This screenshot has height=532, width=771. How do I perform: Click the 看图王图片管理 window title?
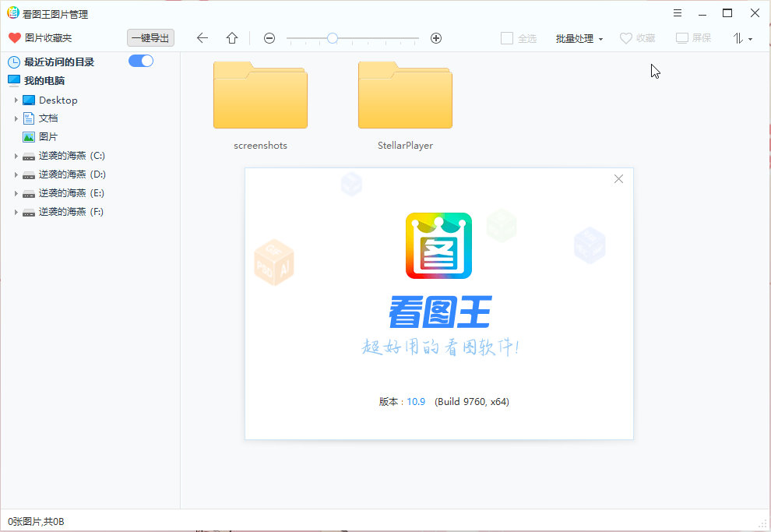coord(55,14)
